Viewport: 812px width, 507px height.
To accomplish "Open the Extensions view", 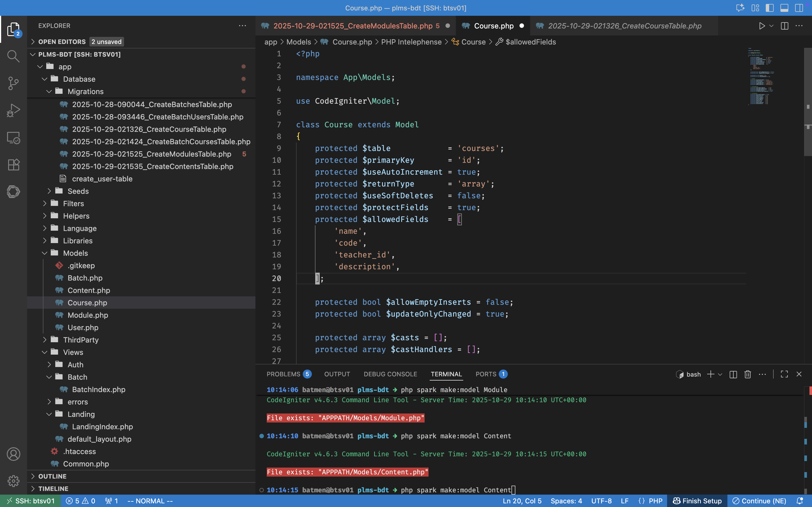I will coord(13,165).
